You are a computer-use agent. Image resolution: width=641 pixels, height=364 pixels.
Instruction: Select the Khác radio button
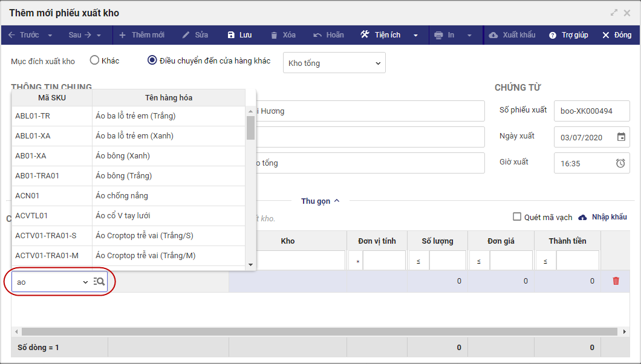94,60
